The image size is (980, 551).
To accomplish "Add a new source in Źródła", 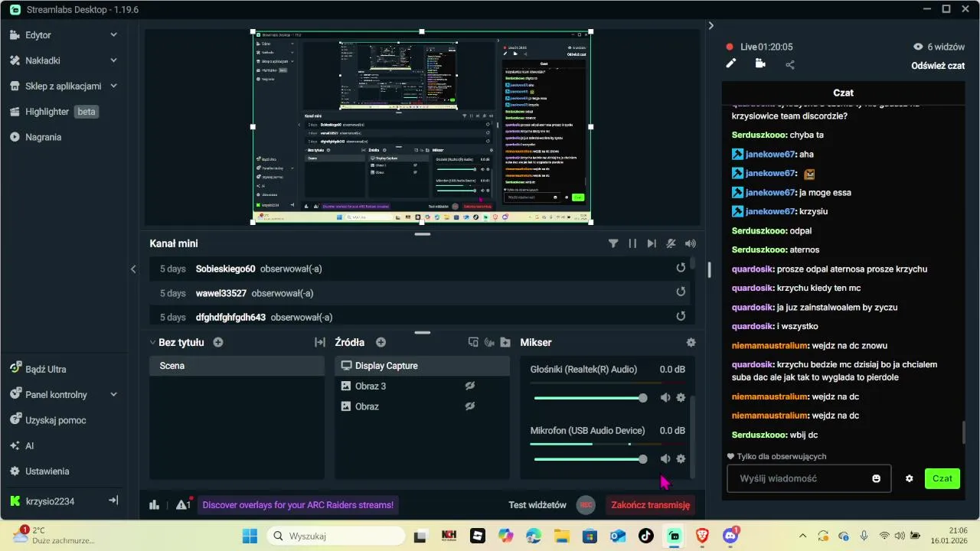I will pos(381,342).
